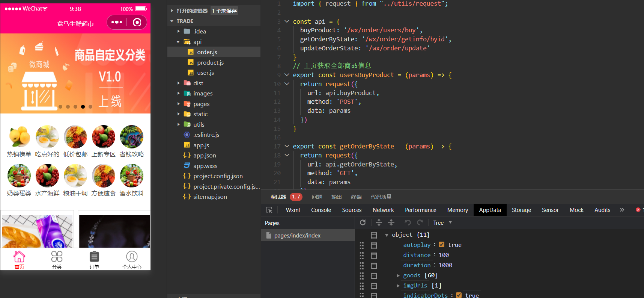The width and height of the screenshot is (644, 298).
Task: Expand the images folder
Action: click(x=178, y=94)
